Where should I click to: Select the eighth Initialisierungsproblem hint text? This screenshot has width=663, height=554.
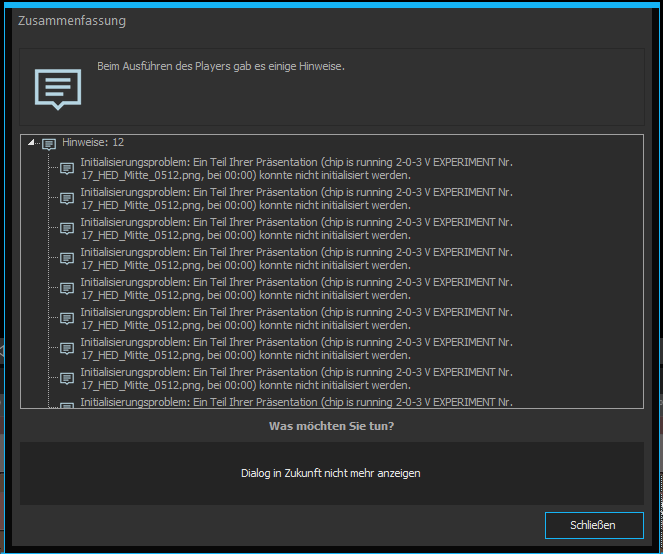tap(296, 379)
